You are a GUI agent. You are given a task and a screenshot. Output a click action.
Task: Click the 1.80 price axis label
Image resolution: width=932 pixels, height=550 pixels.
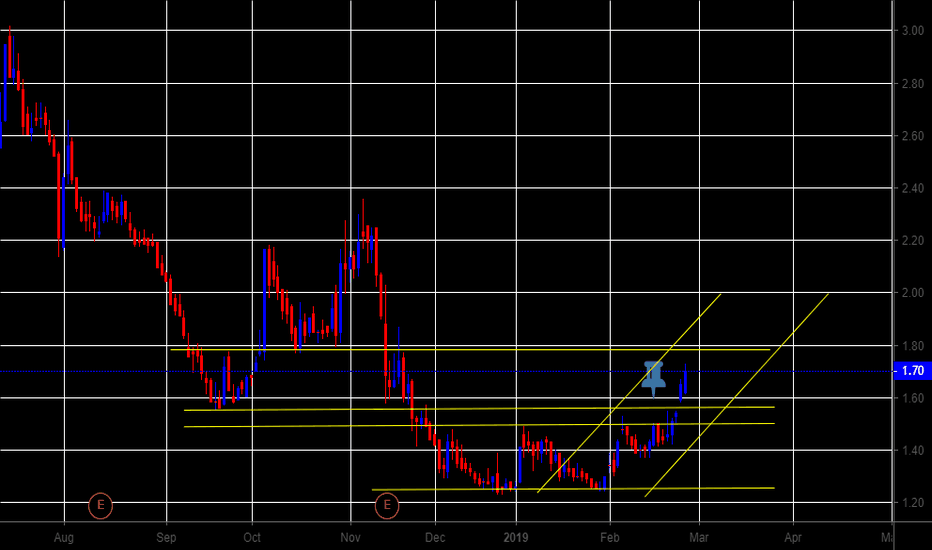click(913, 346)
